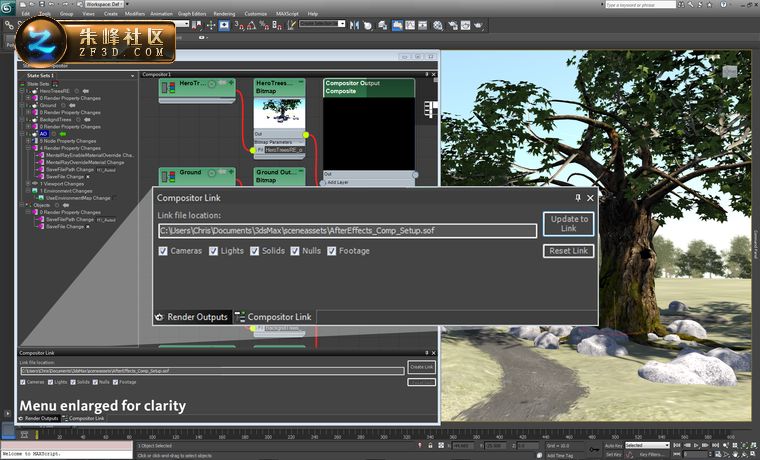
Task: Click the teapot Render Production icon
Action: click(x=479, y=25)
